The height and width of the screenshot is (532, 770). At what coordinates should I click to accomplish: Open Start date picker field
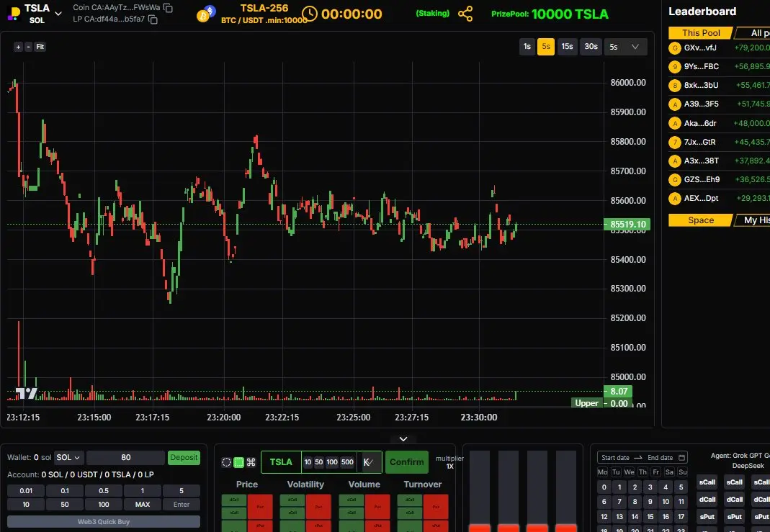point(615,457)
